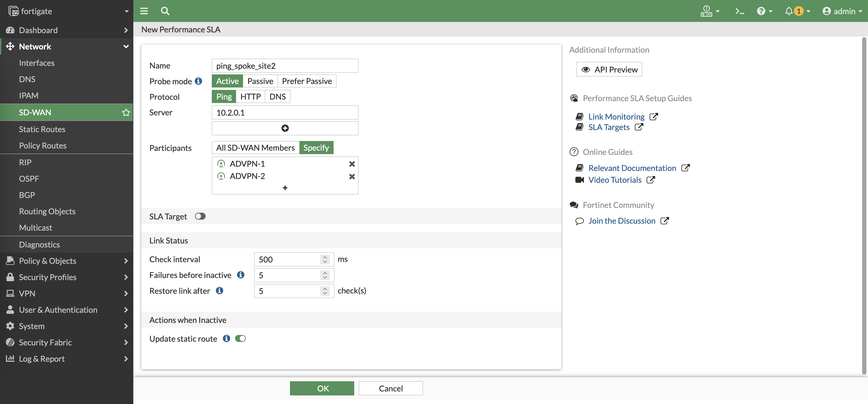Click the notifications bell icon
The image size is (868, 404).
pyautogui.click(x=788, y=11)
